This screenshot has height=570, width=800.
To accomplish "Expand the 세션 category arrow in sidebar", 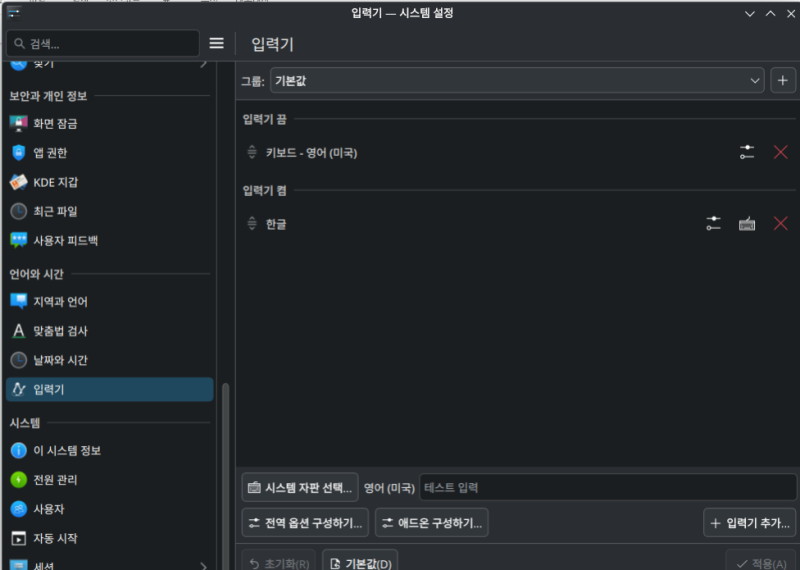I will (x=204, y=566).
